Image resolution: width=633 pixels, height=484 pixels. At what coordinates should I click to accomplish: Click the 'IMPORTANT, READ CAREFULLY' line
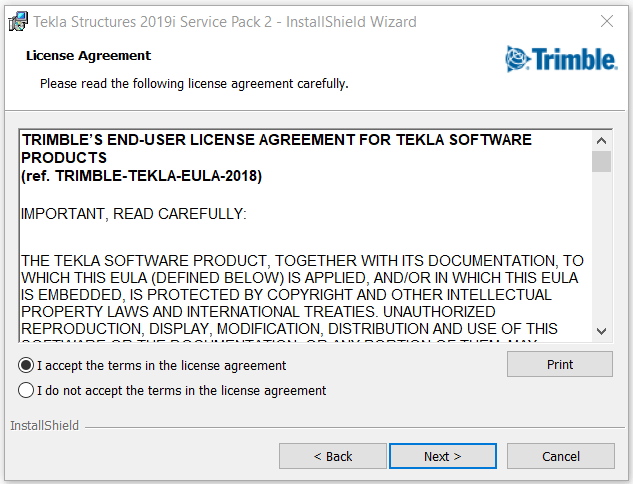134,214
